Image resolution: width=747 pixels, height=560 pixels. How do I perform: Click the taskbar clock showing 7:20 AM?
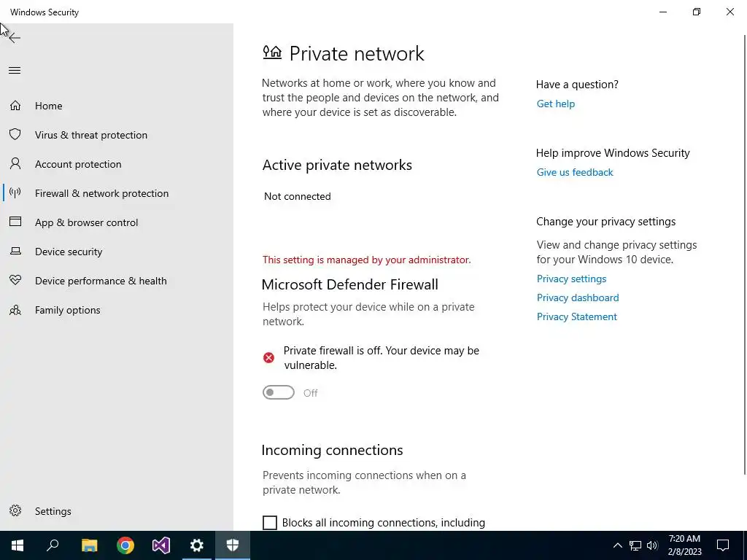pyautogui.click(x=684, y=545)
